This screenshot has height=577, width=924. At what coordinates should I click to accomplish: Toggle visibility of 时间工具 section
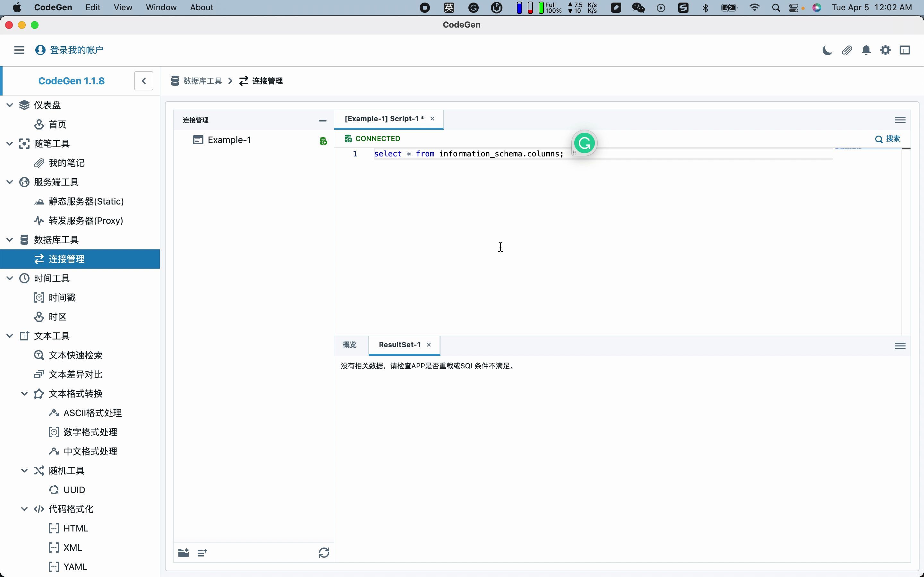tap(9, 278)
